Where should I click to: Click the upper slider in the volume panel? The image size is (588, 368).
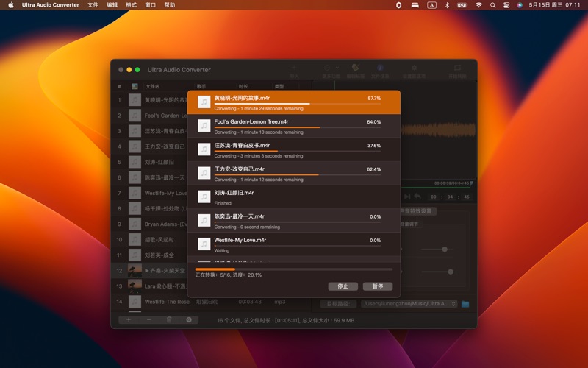point(437,250)
